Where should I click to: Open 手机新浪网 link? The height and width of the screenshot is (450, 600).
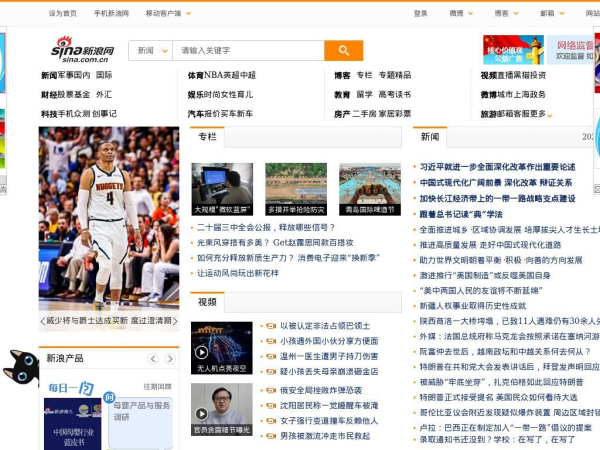[x=111, y=13]
